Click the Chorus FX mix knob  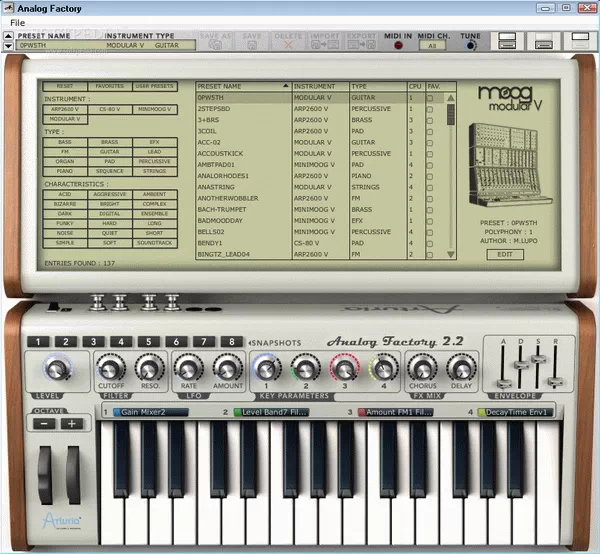coord(422,369)
